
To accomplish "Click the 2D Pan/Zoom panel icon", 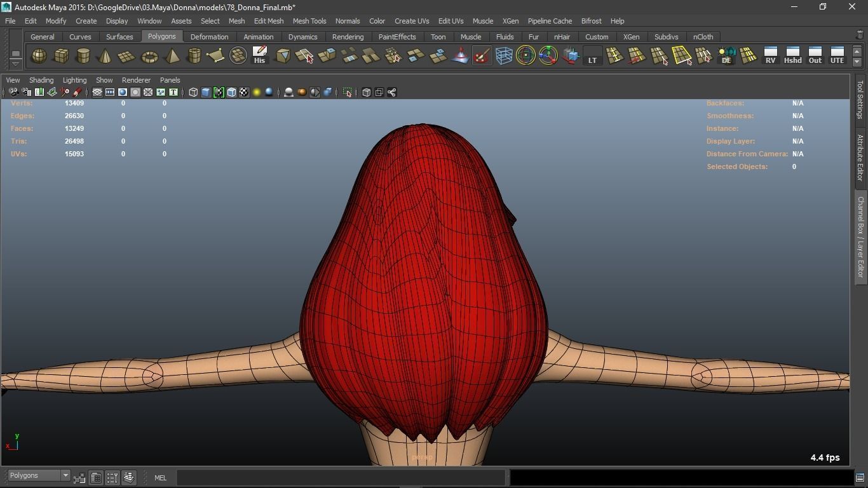I will 65,92.
